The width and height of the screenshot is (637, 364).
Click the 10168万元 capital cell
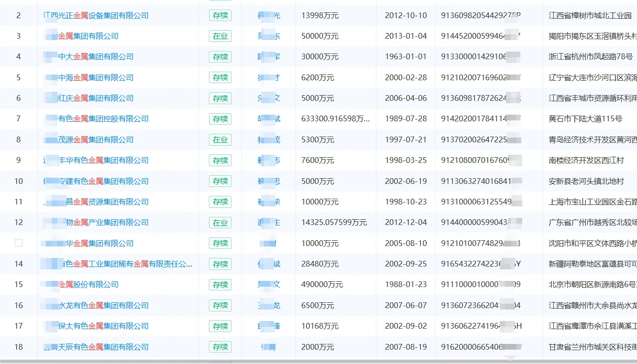pos(320,326)
